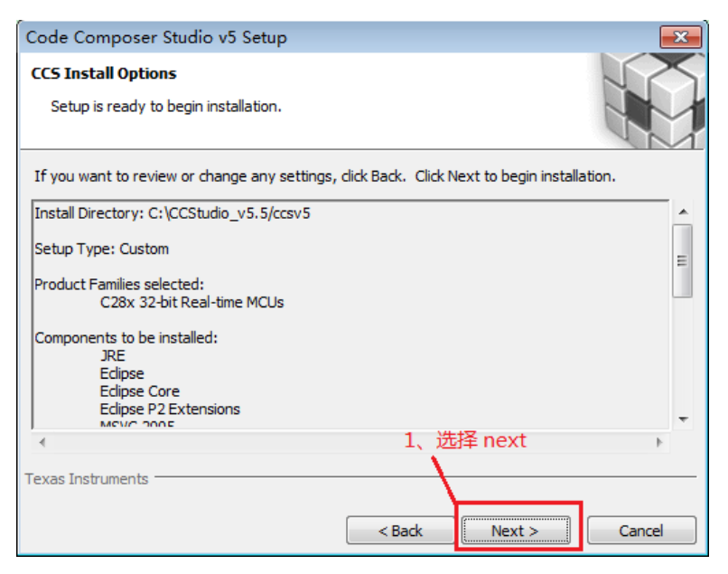Screen dimensions: 728x574
Task: Click the 'Product Families selected:' line
Action: (119, 285)
